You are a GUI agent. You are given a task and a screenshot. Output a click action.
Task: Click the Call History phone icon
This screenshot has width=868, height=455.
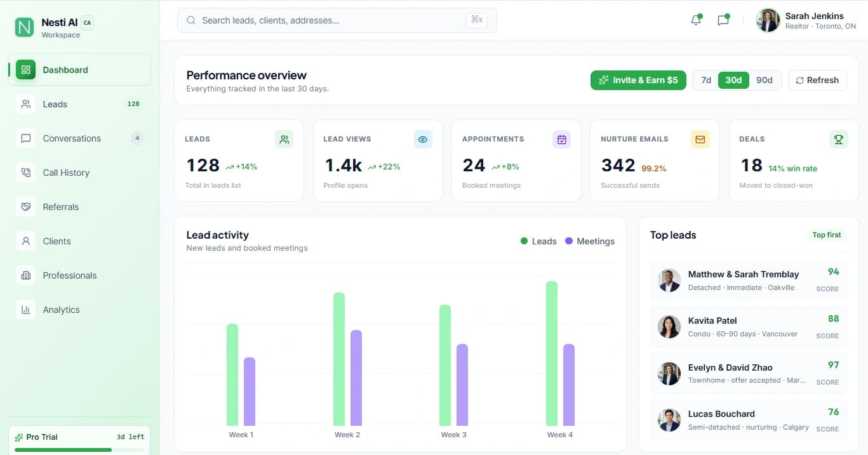(26, 173)
